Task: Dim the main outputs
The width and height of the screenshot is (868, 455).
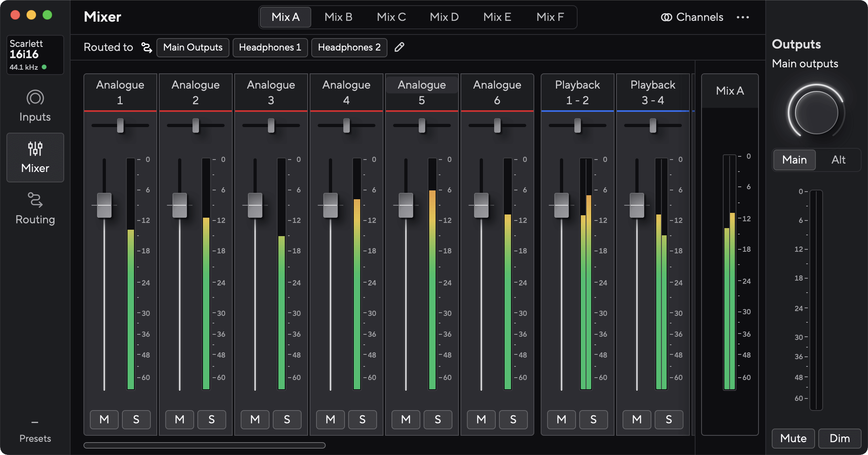Action: 840,439
